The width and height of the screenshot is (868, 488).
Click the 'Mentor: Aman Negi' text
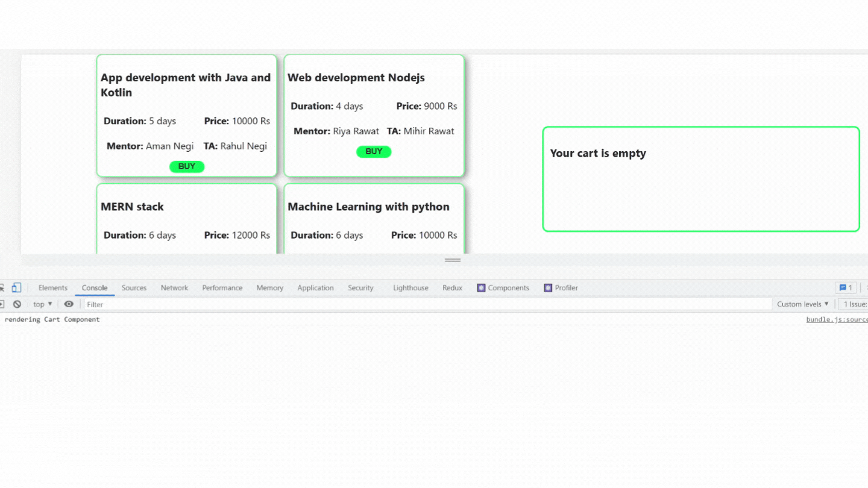coord(150,146)
